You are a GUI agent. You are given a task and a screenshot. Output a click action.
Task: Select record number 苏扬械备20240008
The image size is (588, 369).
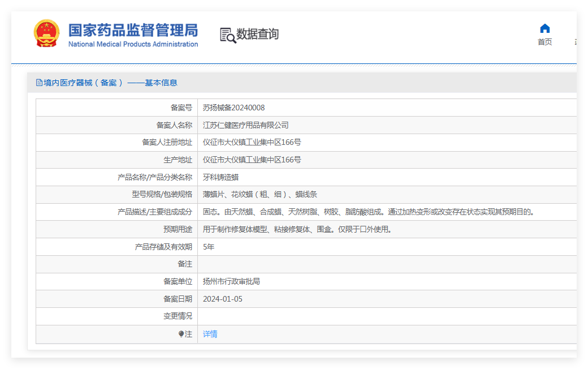point(234,108)
